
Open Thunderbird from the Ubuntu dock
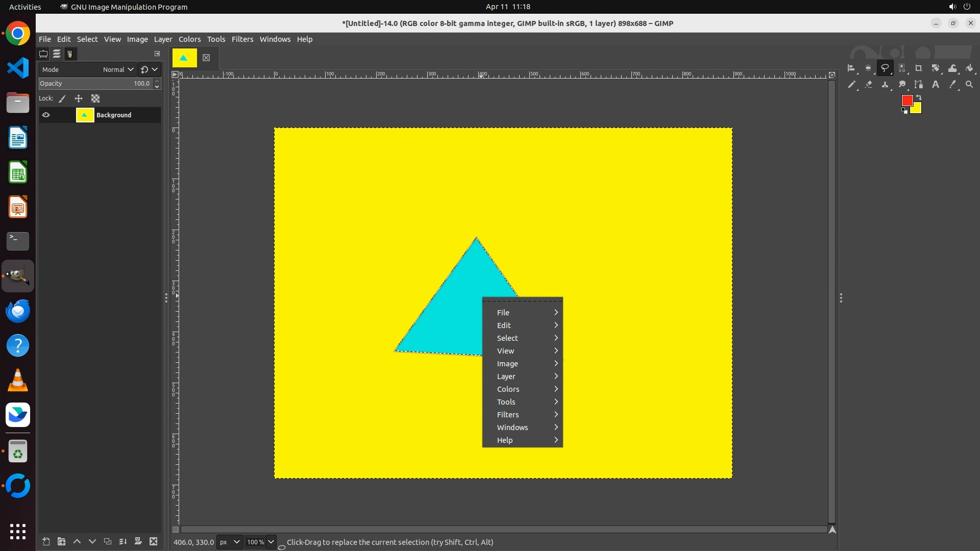point(18,311)
